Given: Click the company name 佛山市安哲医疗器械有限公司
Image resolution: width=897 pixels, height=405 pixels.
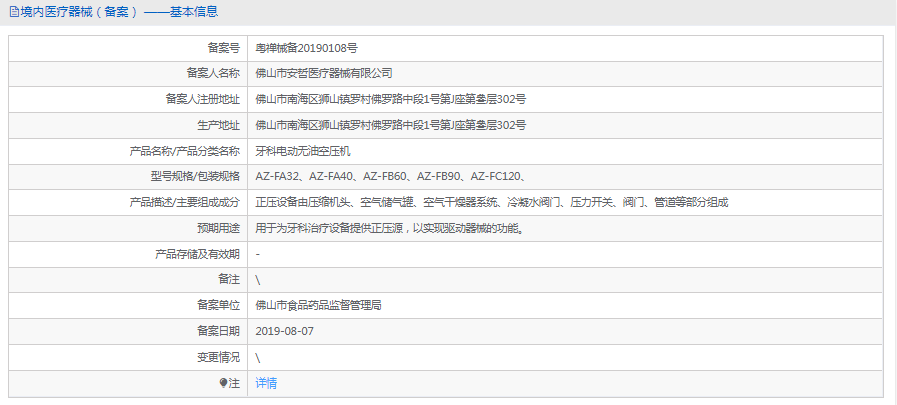Looking at the screenshot, I should [x=324, y=73].
